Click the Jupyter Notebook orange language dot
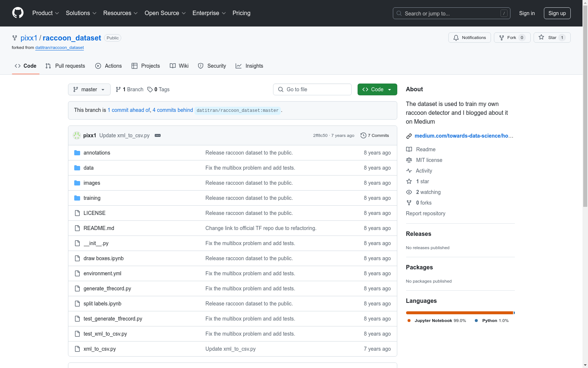Viewport: 588px width, 368px height. pos(409,321)
